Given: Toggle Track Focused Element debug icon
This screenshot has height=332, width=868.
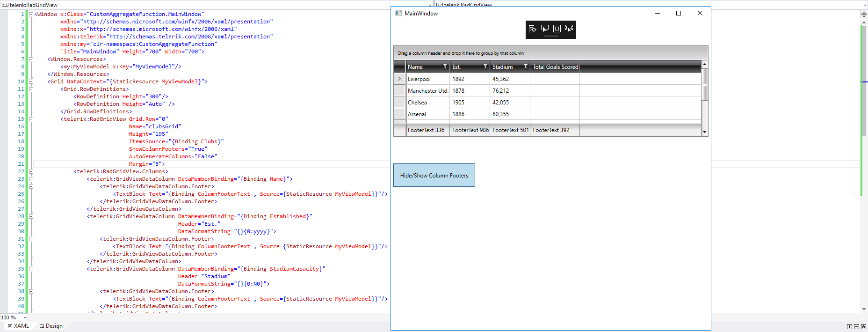Looking at the screenshot, I should [569, 29].
